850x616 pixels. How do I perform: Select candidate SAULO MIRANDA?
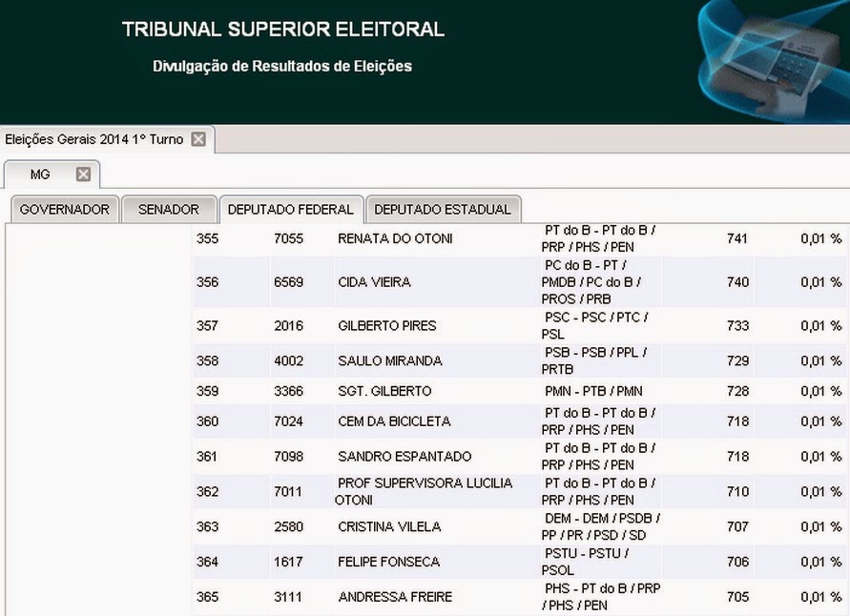point(390,360)
